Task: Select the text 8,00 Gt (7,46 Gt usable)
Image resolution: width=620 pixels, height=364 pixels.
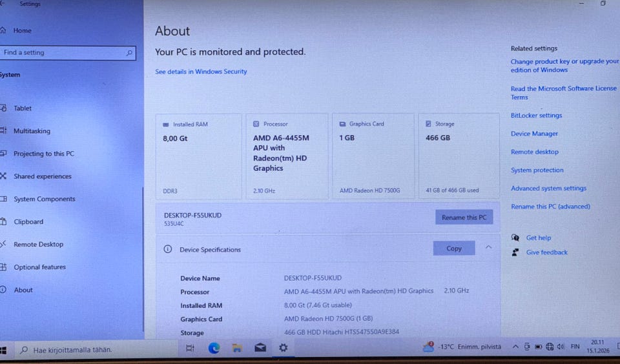Action: pyautogui.click(x=318, y=305)
